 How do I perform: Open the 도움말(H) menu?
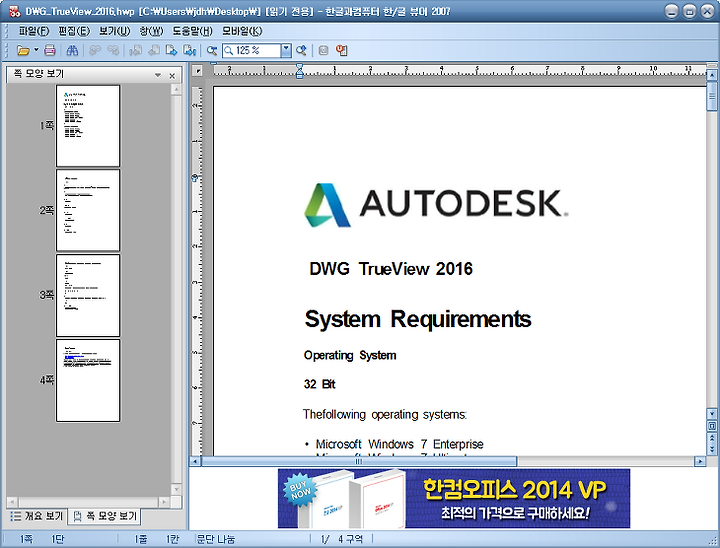click(192, 31)
